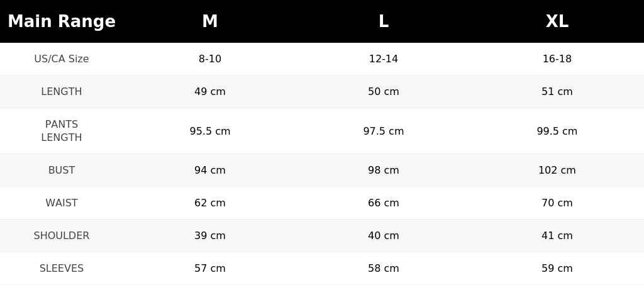
Task: Select the 57 cm sleeves cell
Action: (210, 268)
